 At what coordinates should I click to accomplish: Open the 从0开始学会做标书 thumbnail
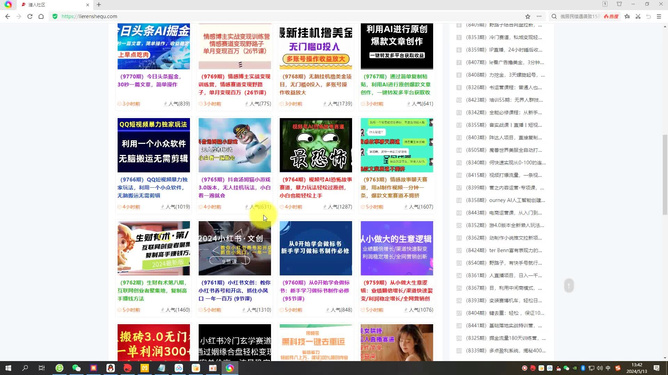(x=316, y=248)
